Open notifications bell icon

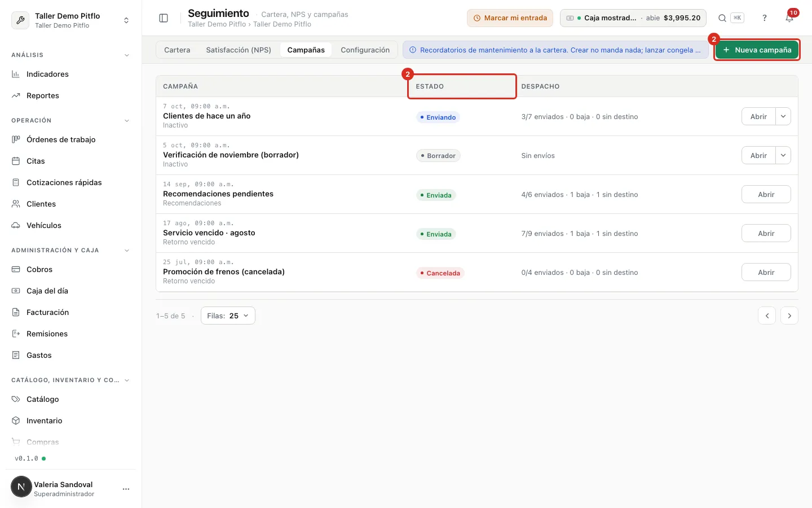click(x=789, y=18)
